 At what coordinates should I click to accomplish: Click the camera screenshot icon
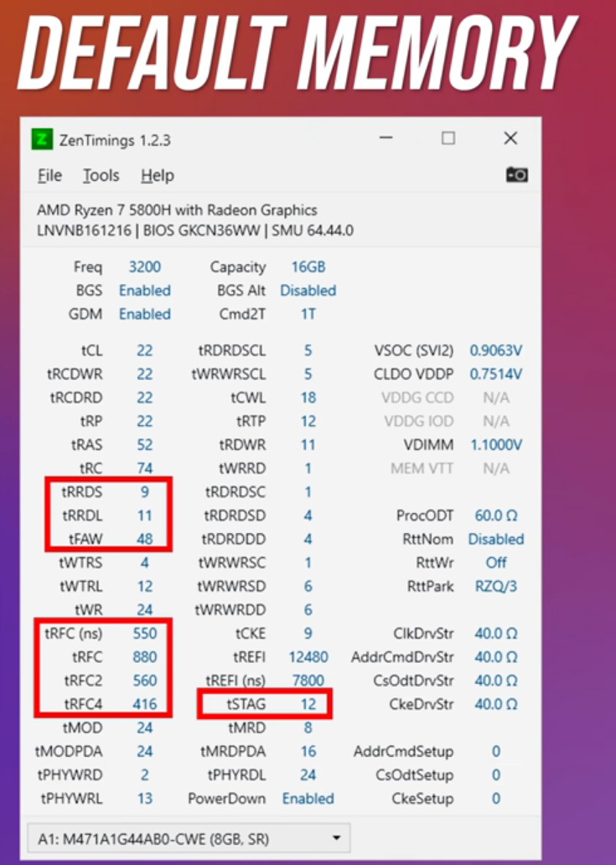pos(517,175)
